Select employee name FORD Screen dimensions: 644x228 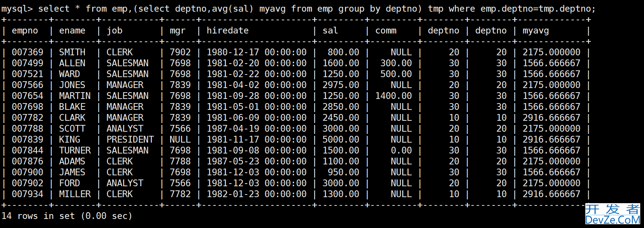(70, 183)
